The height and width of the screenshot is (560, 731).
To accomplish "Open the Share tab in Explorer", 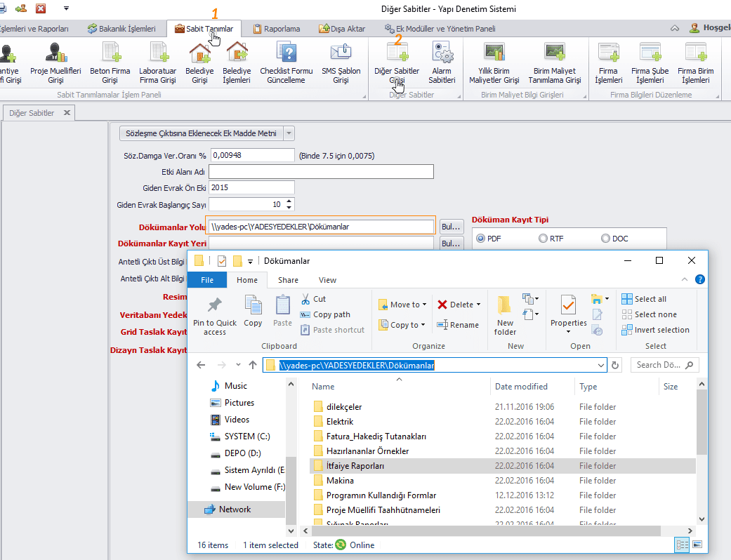I will click(x=288, y=280).
